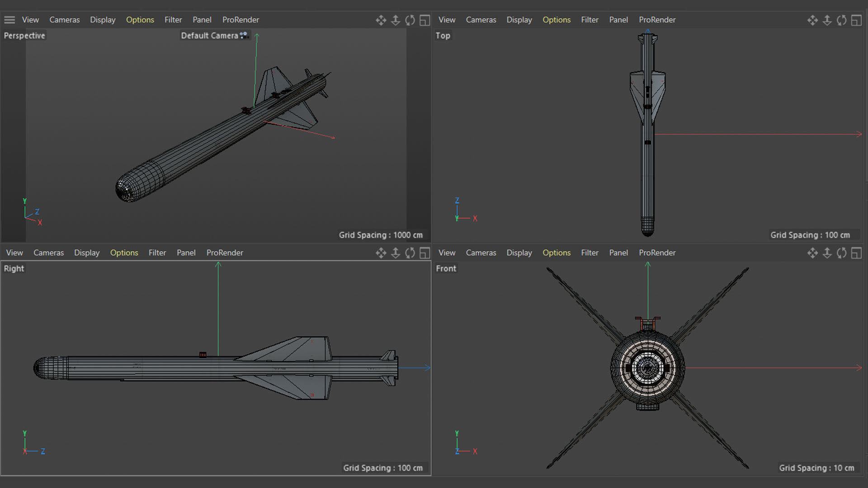Toggle maximize of Right viewport

point(425,253)
